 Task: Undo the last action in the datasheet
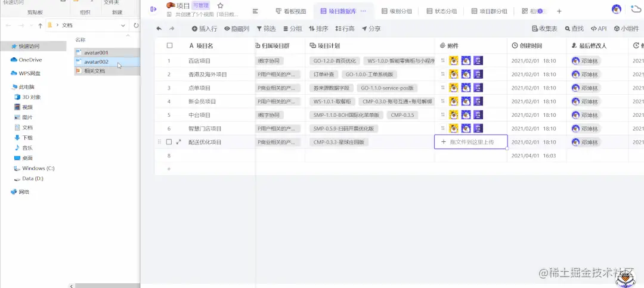tap(159, 29)
